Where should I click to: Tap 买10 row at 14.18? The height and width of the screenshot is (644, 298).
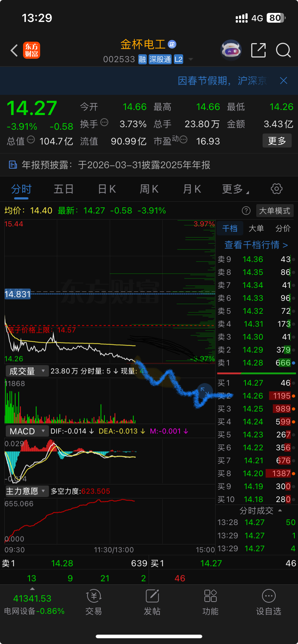(x=256, y=500)
